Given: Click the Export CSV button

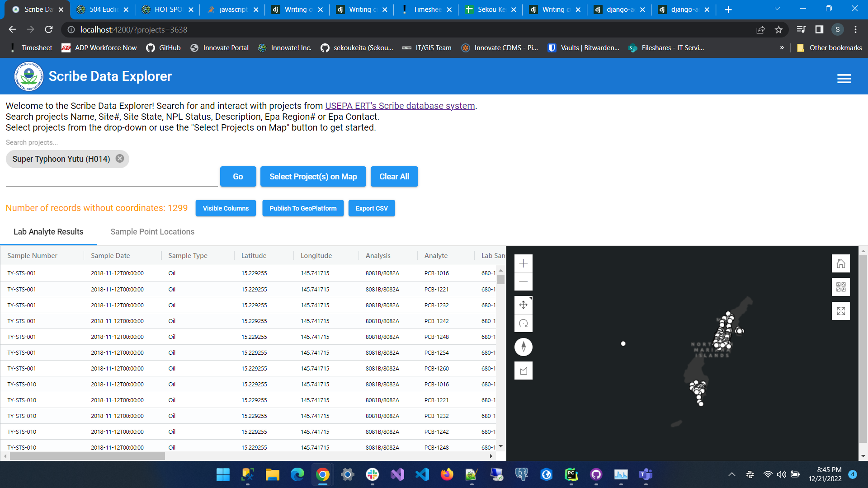Looking at the screenshot, I should pyautogui.click(x=372, y=208).
